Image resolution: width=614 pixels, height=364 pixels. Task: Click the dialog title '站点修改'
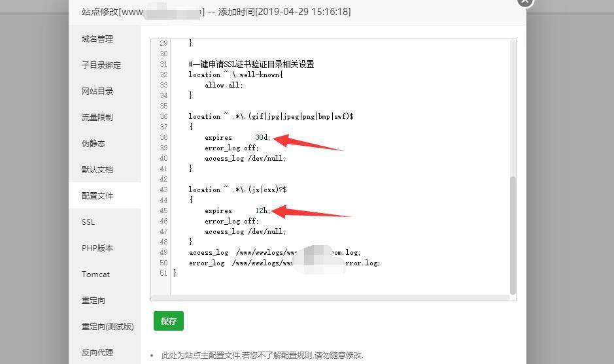point(100,12)
